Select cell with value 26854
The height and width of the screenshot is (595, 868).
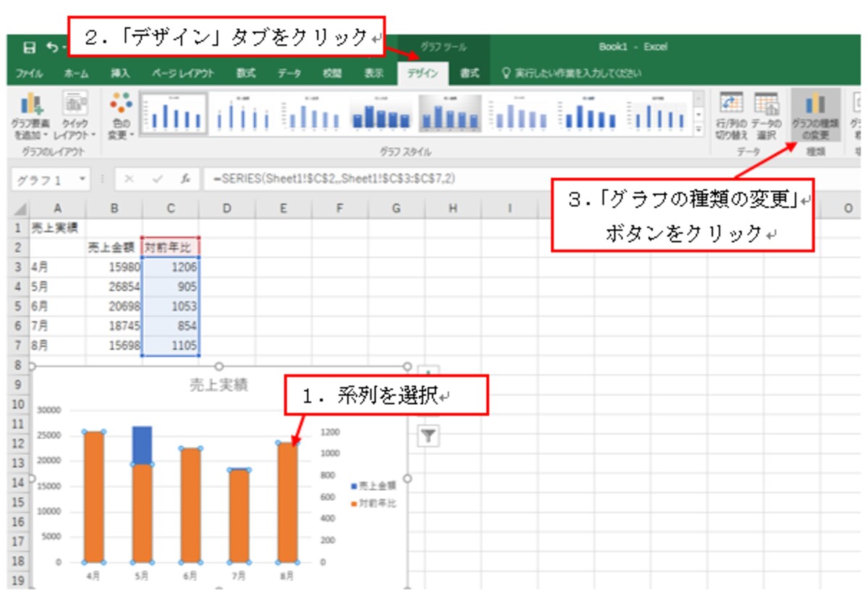[x=114, y=286]
